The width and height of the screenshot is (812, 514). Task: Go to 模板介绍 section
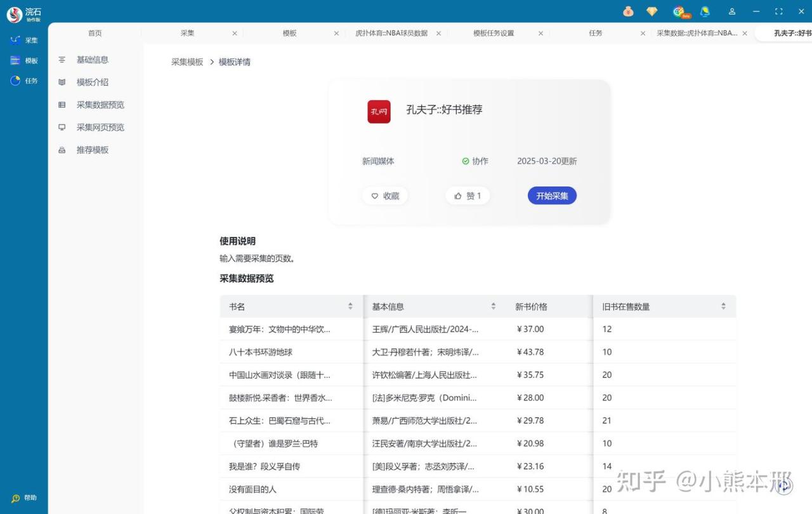[93, 82]
